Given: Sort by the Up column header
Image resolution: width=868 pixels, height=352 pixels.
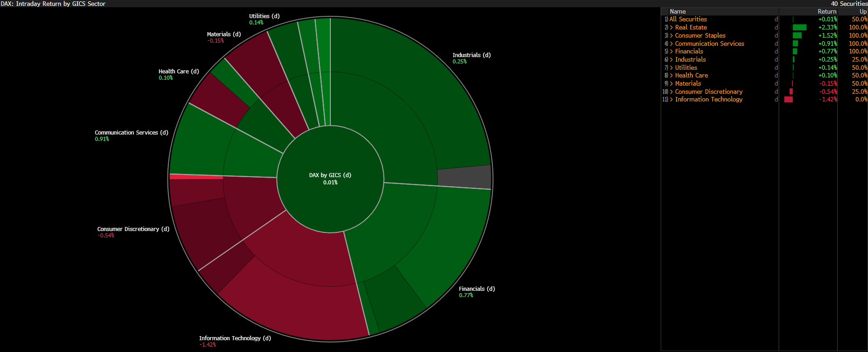Looking at the screenshot, I should tap(863, 12).
